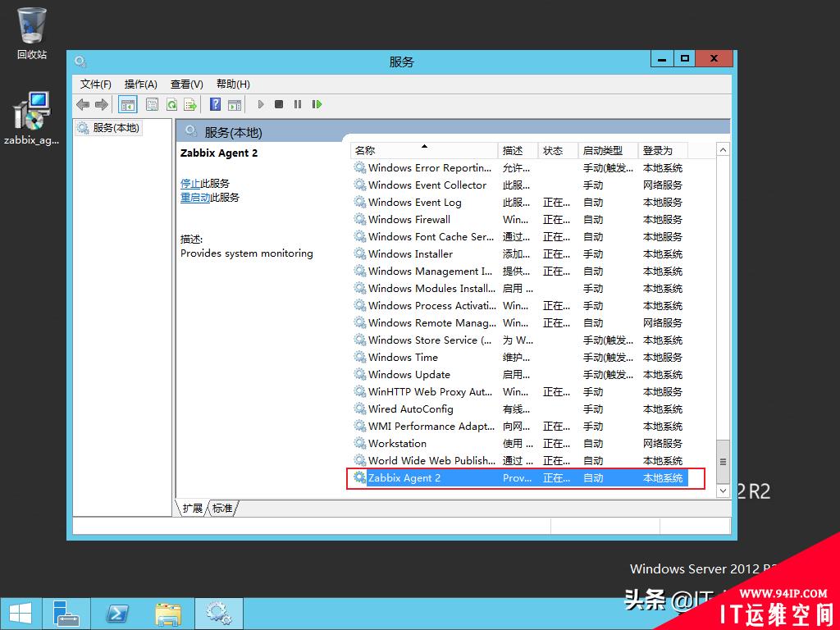Image resolution: width=840 pixels, height=630 pixels.
Task: Open Server Manager from the taskbar
Action: pyautogui.click(x=66, y=614)
